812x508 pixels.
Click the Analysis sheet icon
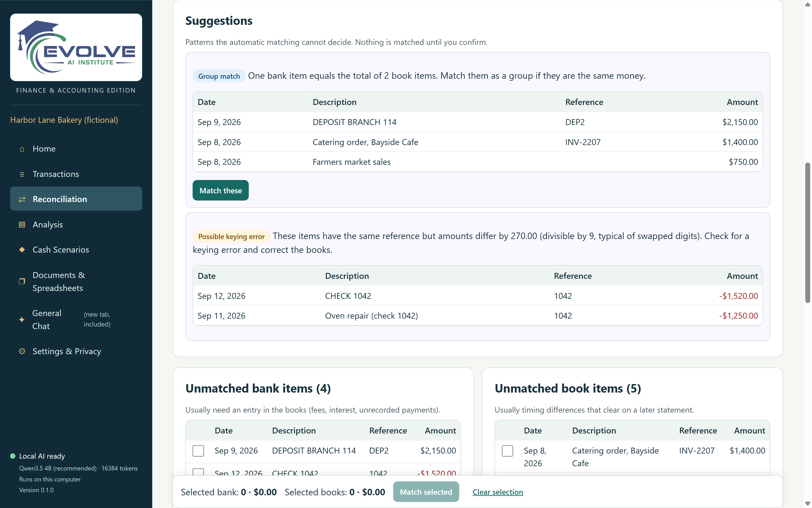(22, 225)
